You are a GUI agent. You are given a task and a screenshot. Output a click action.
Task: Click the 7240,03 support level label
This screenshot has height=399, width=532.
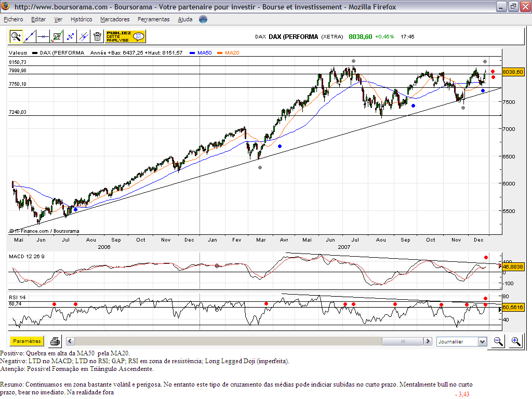tap(18, 112)
